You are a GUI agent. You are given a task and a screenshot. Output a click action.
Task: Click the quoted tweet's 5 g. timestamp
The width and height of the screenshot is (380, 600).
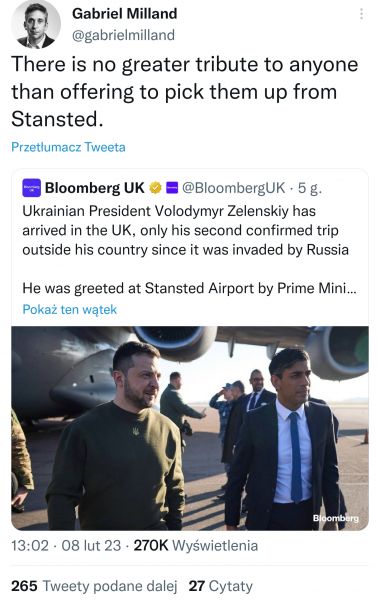310,188
